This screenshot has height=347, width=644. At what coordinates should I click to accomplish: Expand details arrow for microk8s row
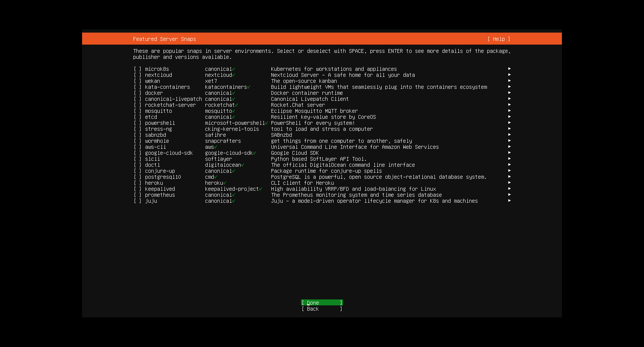[x=509, y=69]
